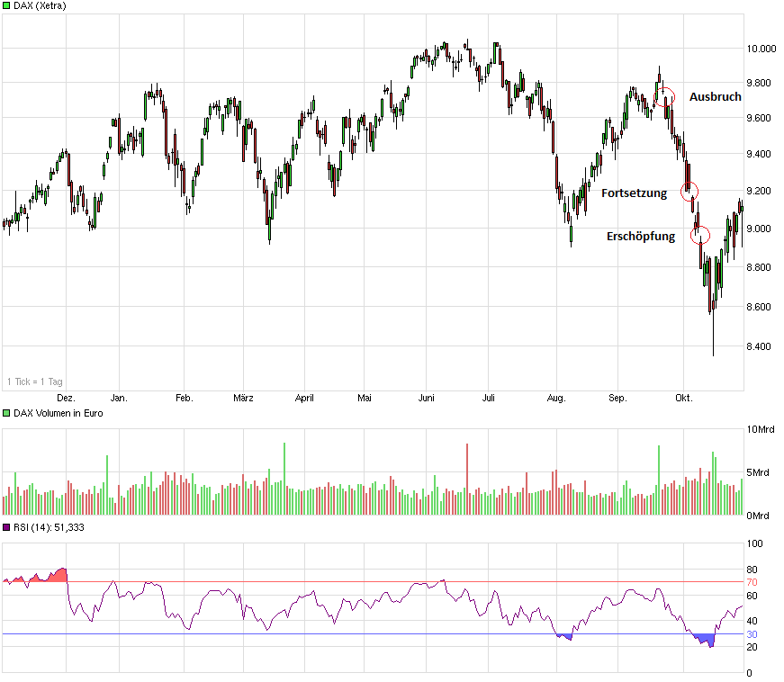Image resolution: width=784 pixels, height=682 pixels.
Task: Click the 'Feb.' month label
Action: (x=184, y=399)
